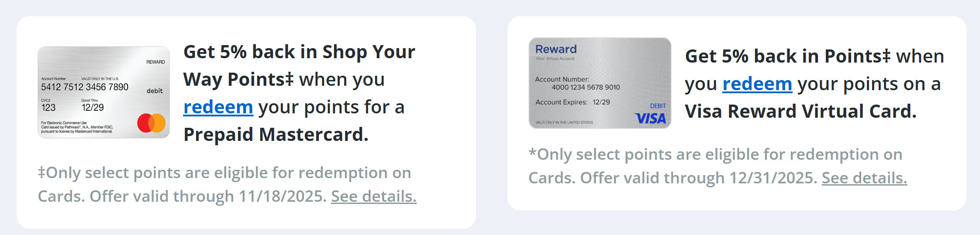Screen dimensions: 980x235
Task: Open See details for the 12/31/2025 offer
Action: (x=864, y=178)
